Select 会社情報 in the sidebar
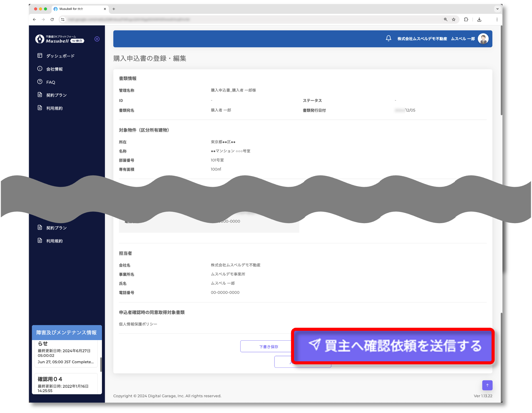 [54, 69]
